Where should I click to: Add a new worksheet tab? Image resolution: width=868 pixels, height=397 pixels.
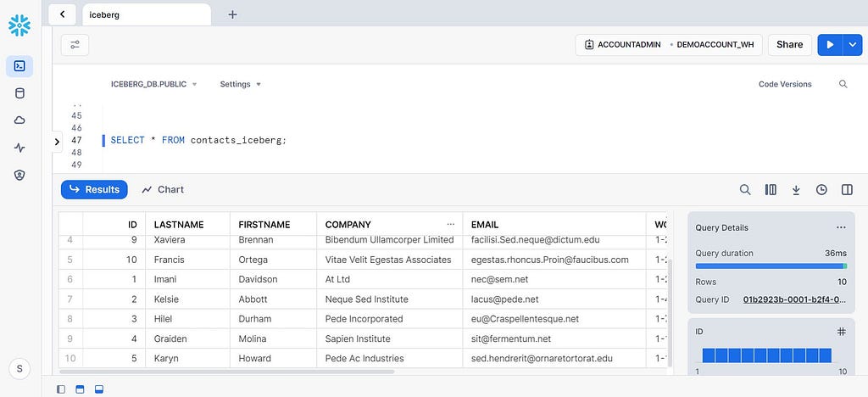click(232, 15)
